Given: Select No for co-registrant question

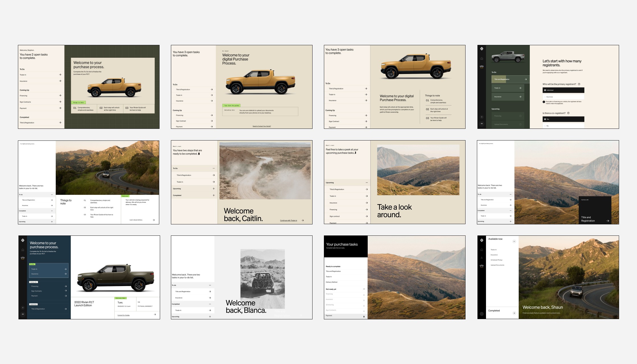Looking at the screenshot, I should click(545, 126).
